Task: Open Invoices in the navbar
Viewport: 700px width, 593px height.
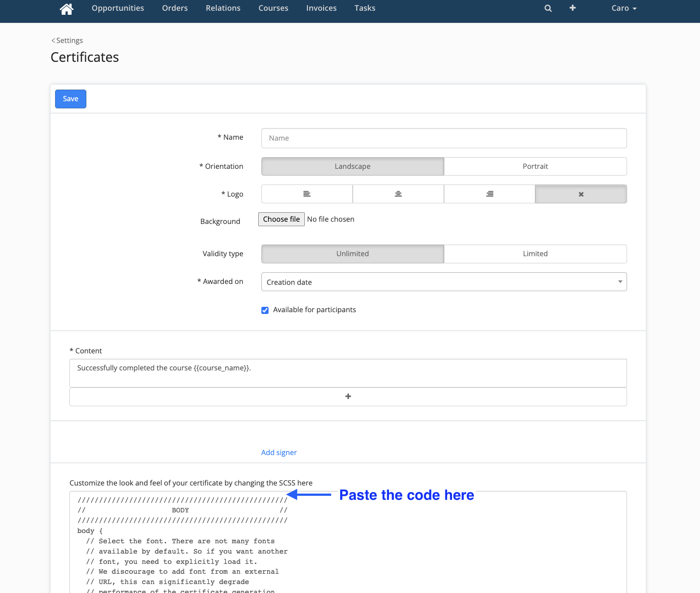Action: coord(321,8)
